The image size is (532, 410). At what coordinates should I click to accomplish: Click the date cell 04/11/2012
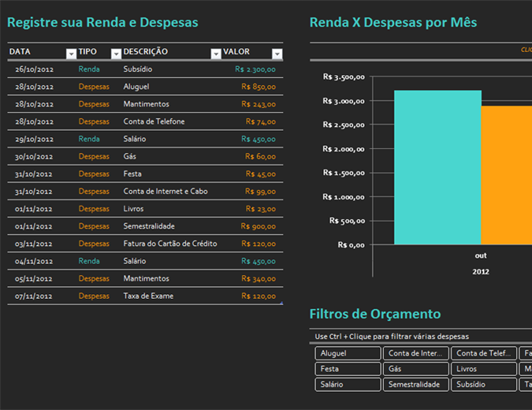(x=34, y=261)
